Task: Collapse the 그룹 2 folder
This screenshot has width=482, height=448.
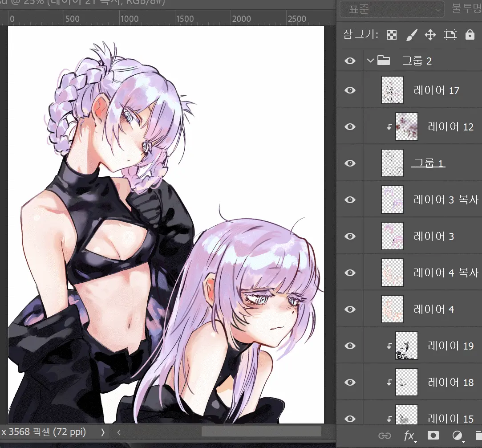Action: [x=370, y=61]
